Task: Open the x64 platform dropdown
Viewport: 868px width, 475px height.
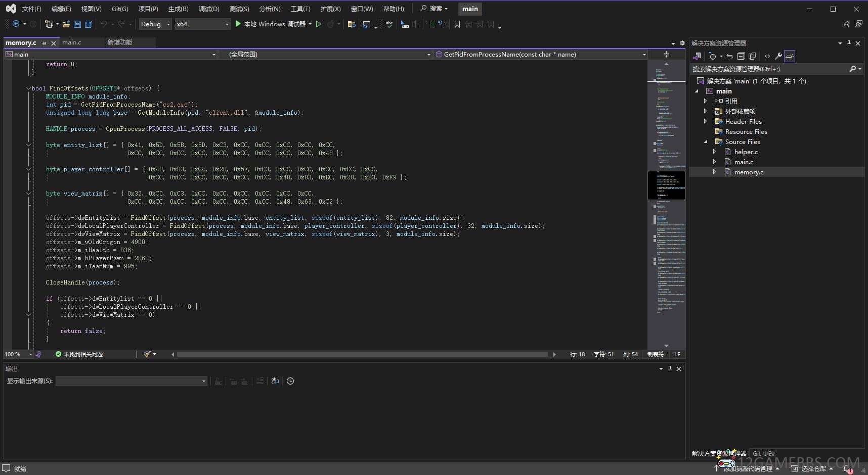Action: click(x=202, y=24)
